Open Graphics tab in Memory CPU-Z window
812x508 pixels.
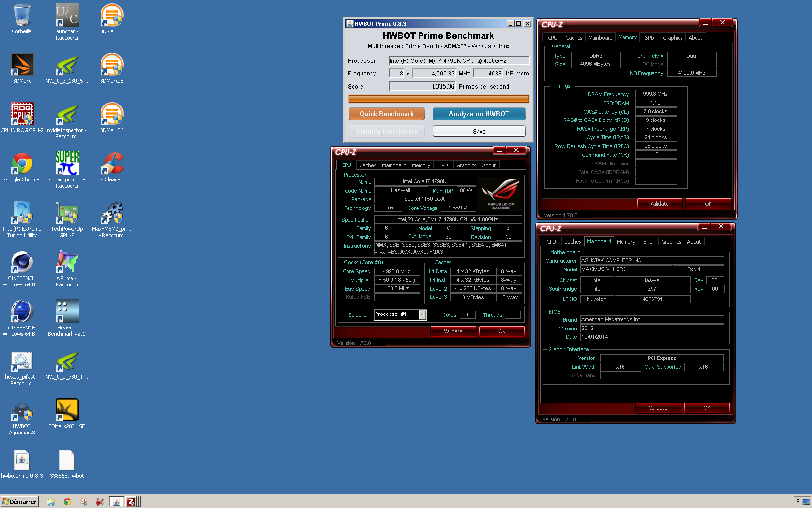(x=672, y=38)
